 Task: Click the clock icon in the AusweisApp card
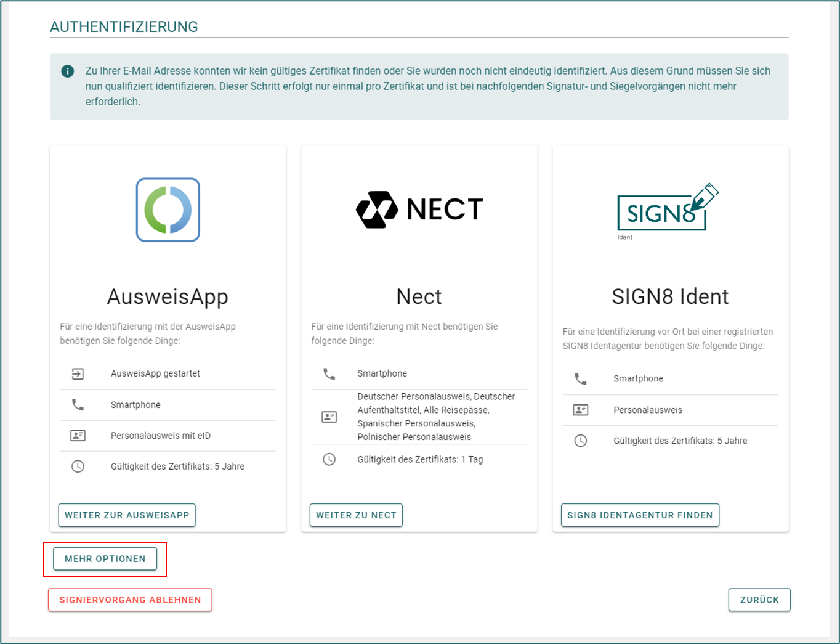[x=78, y=467]
